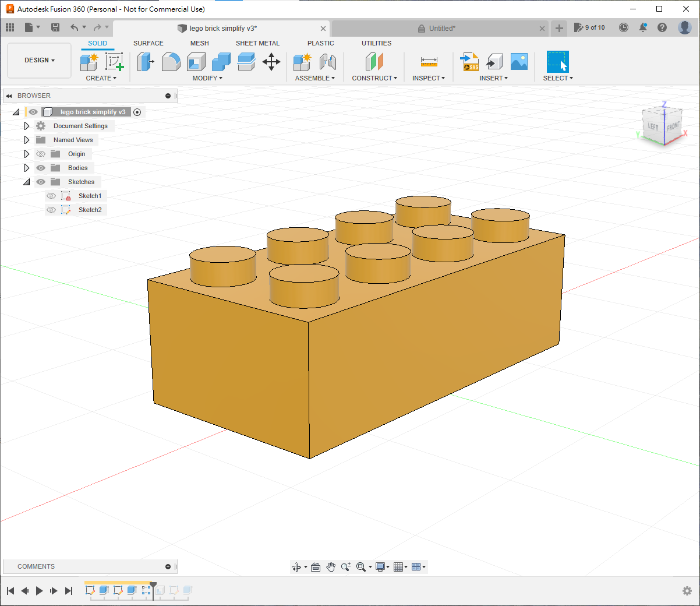
Task: Open the Measure tool under Inspect
Action: pos(429,62)
